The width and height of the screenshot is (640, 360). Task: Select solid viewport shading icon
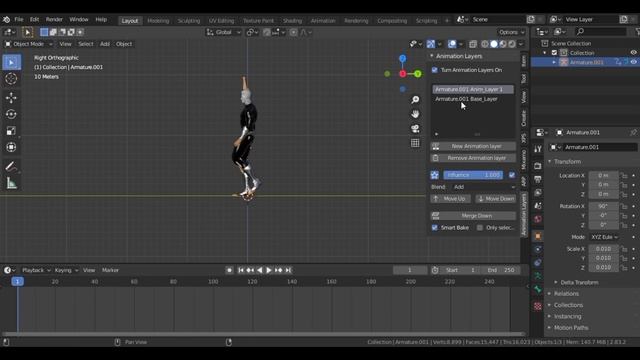point(494,44)
